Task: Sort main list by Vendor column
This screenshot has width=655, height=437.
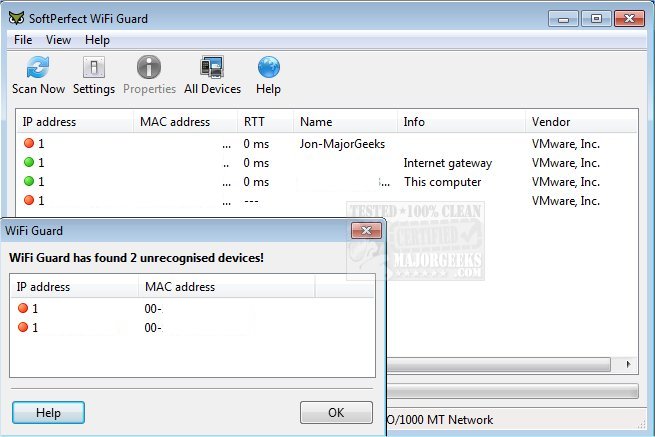Action: point(551,122)
